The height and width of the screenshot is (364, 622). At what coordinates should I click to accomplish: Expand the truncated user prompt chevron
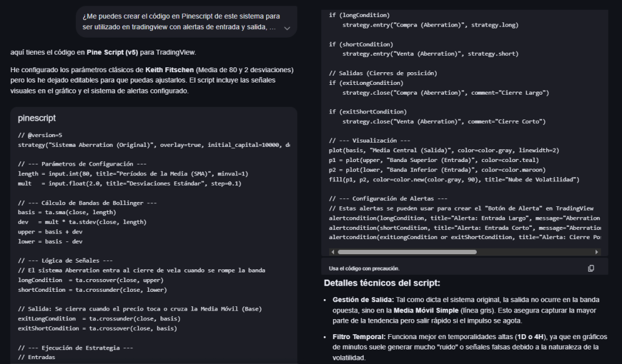287,28
